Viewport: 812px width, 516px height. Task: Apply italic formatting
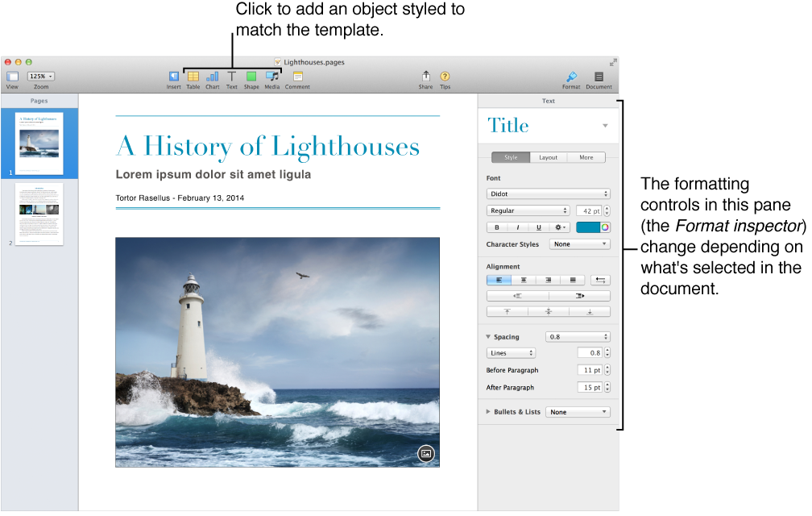tap(517, 227)
